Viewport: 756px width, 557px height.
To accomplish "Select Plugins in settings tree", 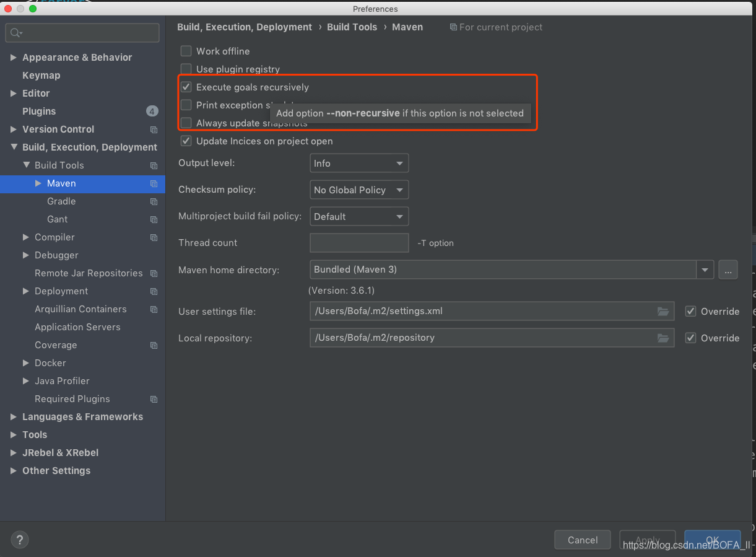I will pos(39,112).
